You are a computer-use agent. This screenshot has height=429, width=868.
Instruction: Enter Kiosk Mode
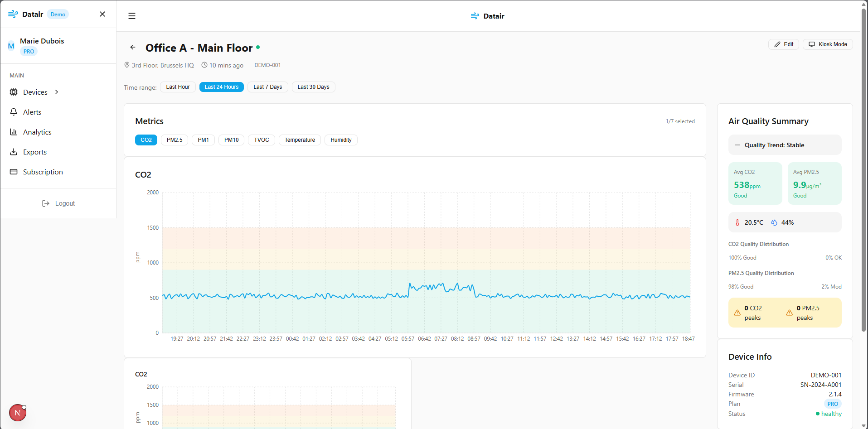828,44
